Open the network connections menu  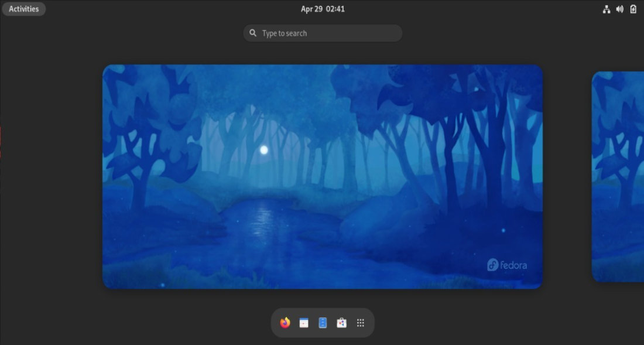(x=607, y=8)
